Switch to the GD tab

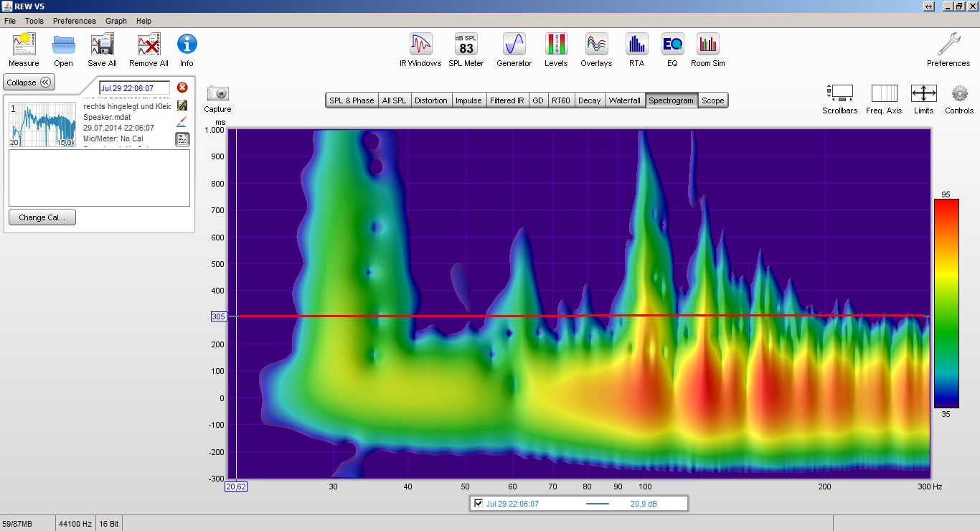click(x=538, y=100)
